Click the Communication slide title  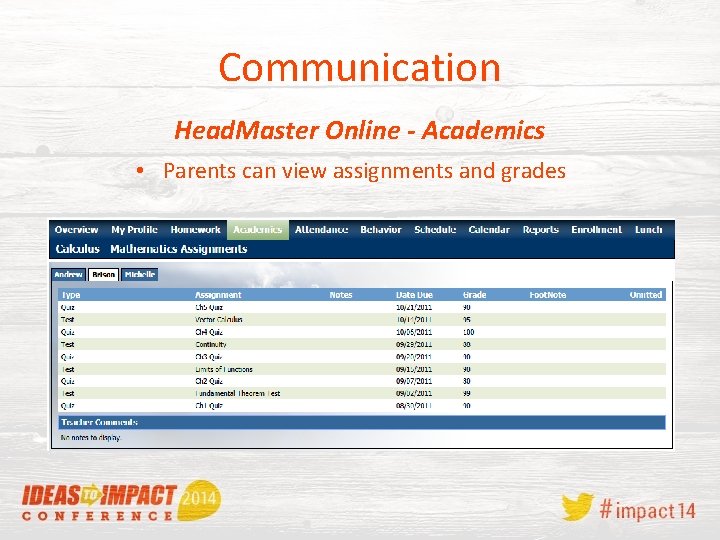360,67
